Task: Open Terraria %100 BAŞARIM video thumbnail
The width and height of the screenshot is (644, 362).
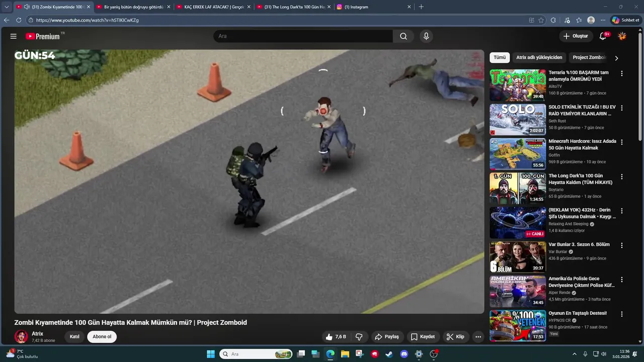Action: pos(518,85)
